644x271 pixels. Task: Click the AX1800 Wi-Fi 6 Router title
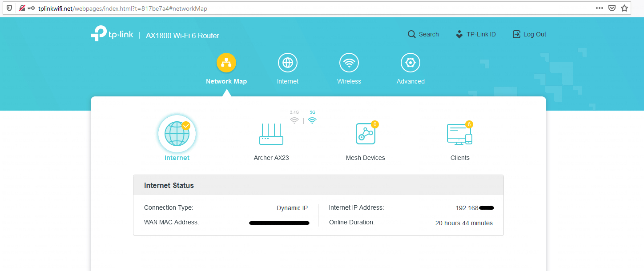pos(182,36)
